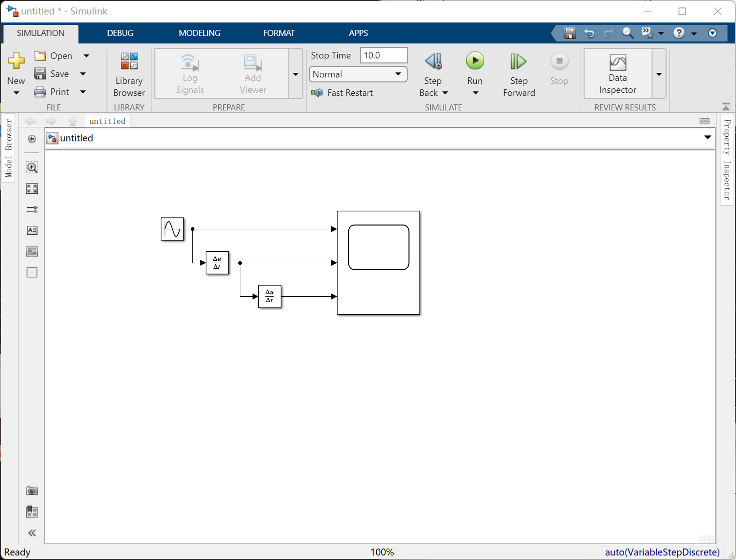Select the Scope block
The height and width of the screenshot is (560, 736).
(379, 263)
